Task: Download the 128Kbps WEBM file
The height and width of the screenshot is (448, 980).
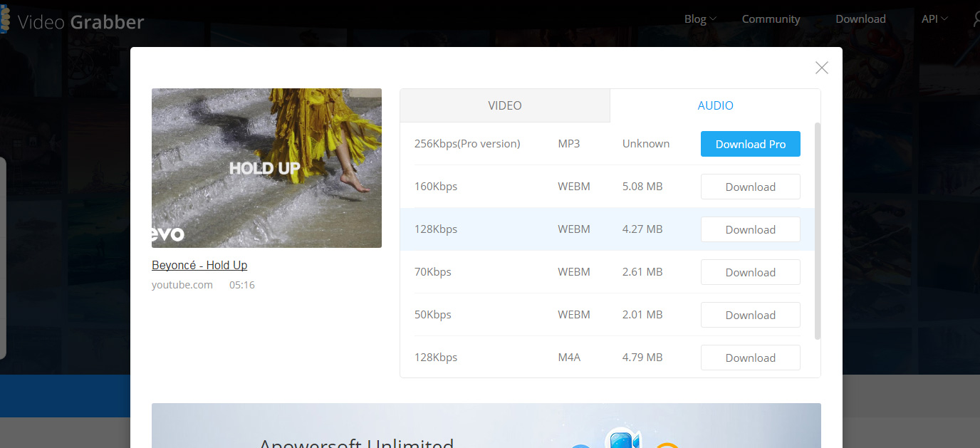Action: click(x=750, y=229)
